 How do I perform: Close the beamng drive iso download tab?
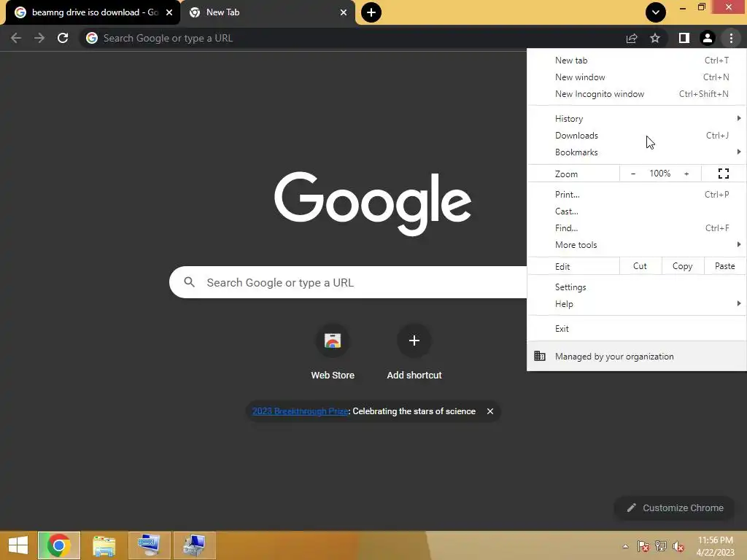click(x=169, y=12)
